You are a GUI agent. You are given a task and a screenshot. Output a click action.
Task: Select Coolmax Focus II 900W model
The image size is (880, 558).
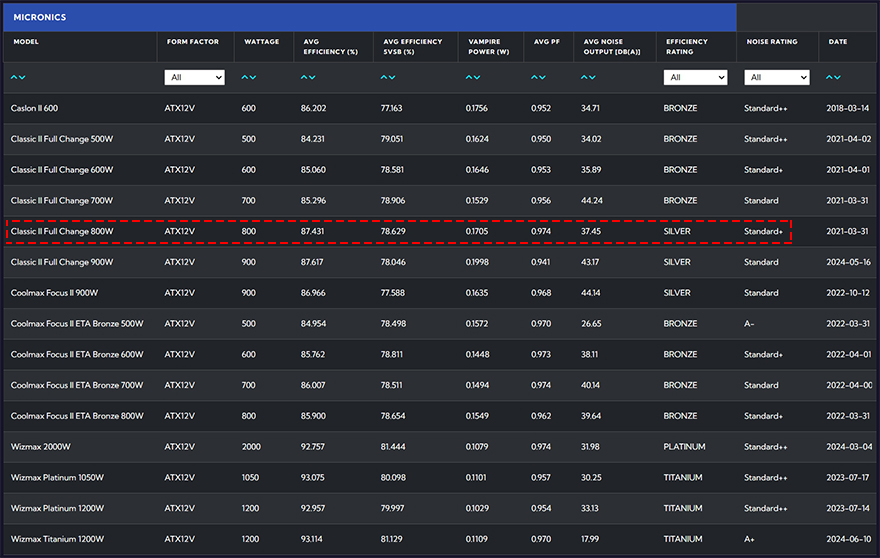click(54, 293)
